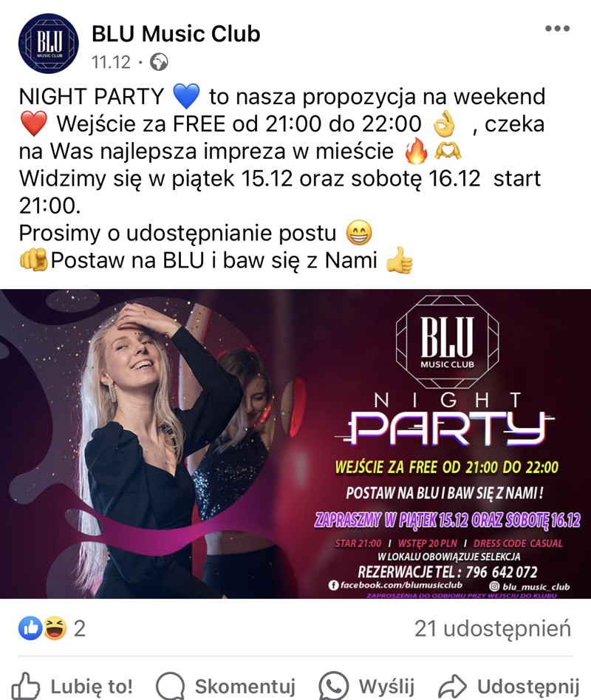Tap the Udostępnij button label

[528, 686]
